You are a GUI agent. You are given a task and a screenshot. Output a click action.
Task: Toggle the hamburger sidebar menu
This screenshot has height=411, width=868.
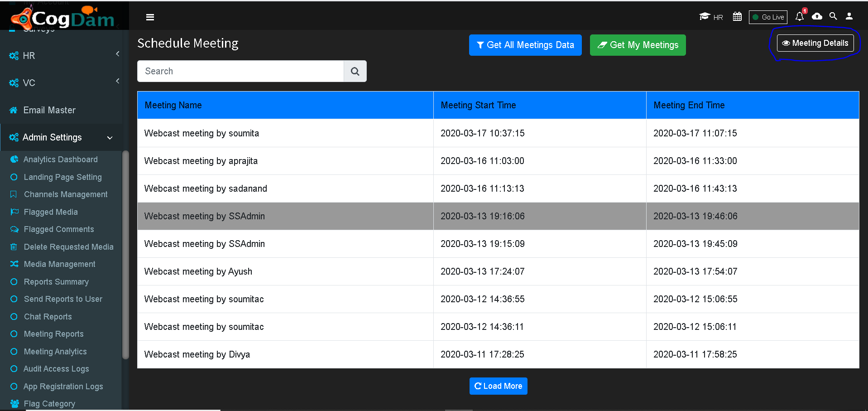click(x=150, y=17)
